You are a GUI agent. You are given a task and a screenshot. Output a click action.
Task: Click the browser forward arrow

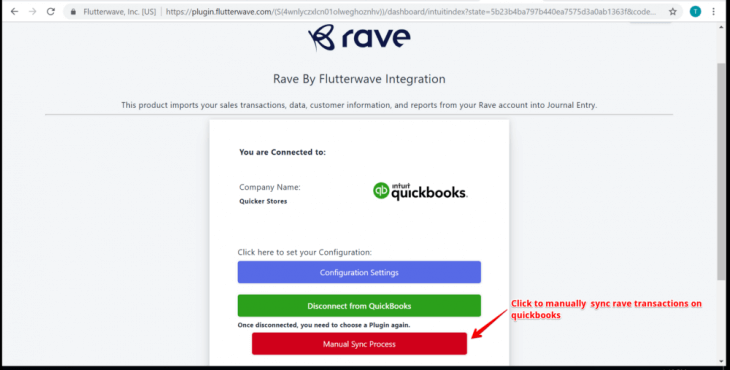pyautogui.click(x=32, y=12)
